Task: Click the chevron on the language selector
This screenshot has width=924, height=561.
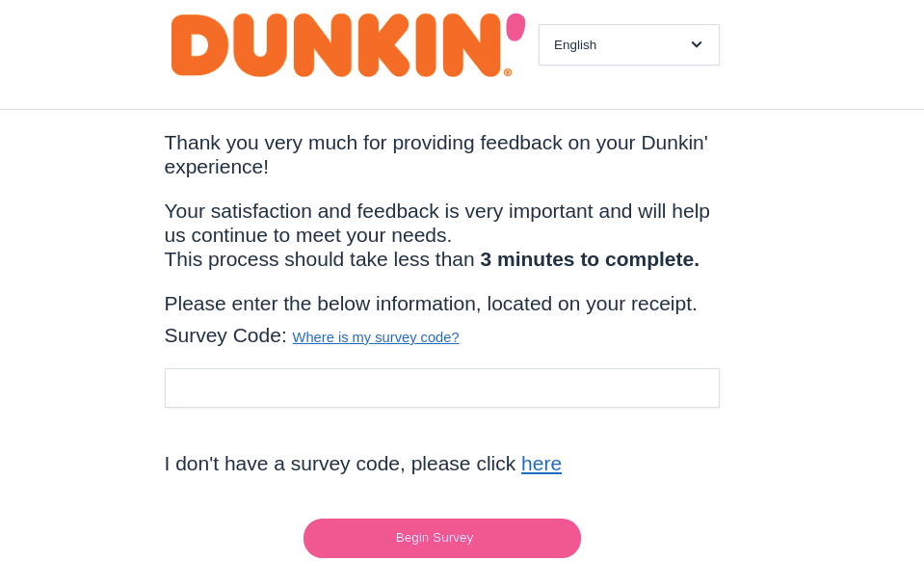Action: [x=696, y=44]
